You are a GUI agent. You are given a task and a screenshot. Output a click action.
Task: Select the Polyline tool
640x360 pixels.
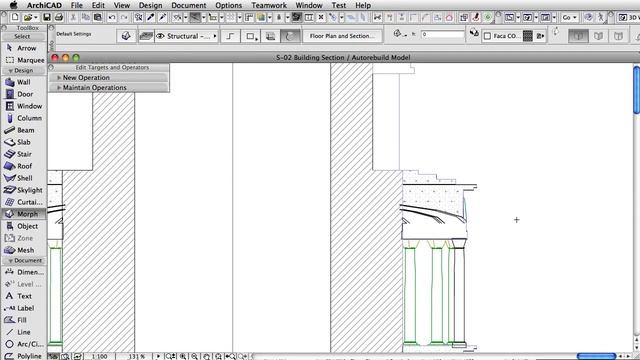point(23,356)
